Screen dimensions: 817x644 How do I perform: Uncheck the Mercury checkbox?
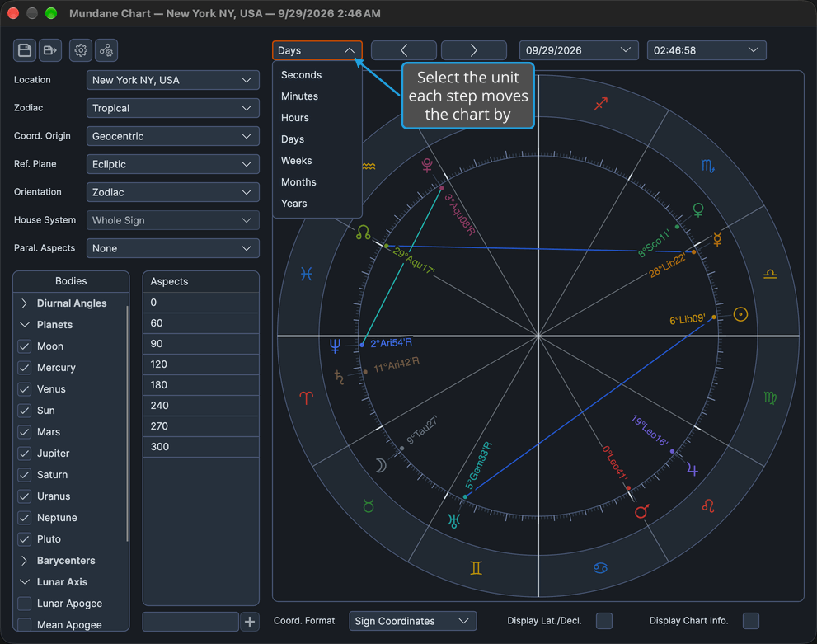coord(25,368)
